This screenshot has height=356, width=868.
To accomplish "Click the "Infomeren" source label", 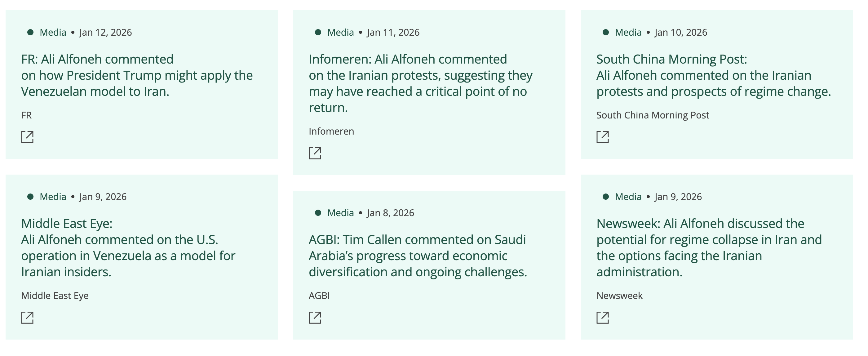I will [331, 131].
